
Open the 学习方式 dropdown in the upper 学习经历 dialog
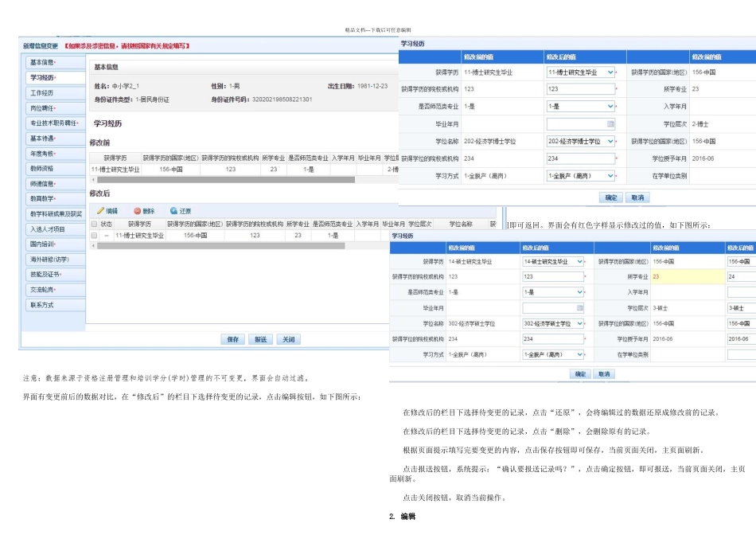(x=610, y=176)
